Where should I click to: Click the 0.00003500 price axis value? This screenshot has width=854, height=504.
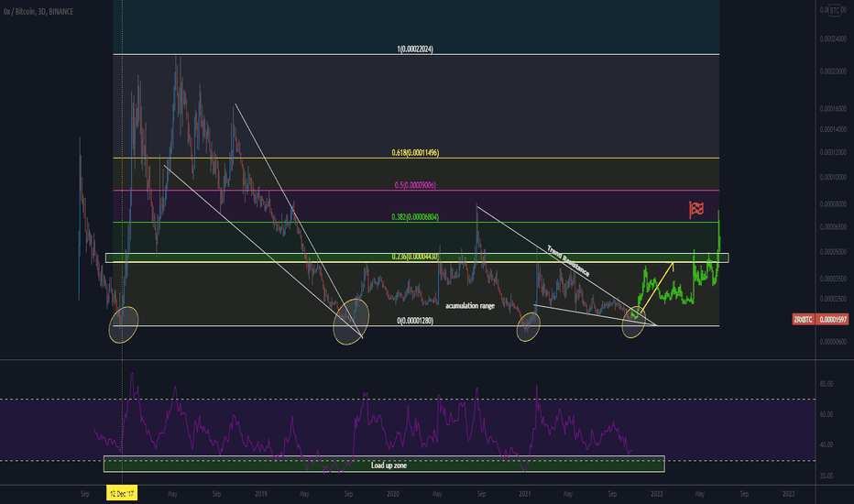click(x=833, y=279)
